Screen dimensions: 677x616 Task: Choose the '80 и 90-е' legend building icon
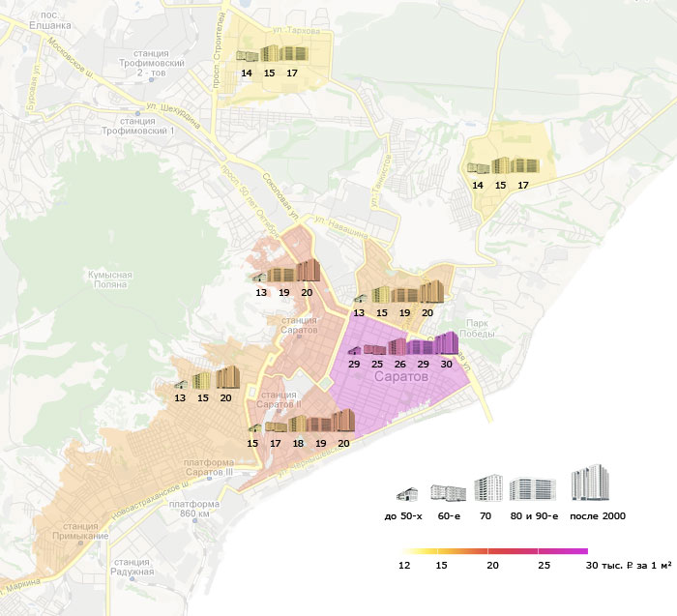(x=532, y=488)
